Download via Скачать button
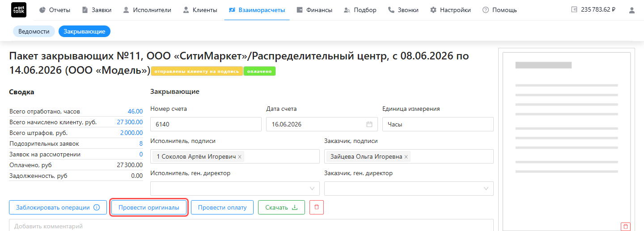The image size is (644, 231). coord(282,207)
